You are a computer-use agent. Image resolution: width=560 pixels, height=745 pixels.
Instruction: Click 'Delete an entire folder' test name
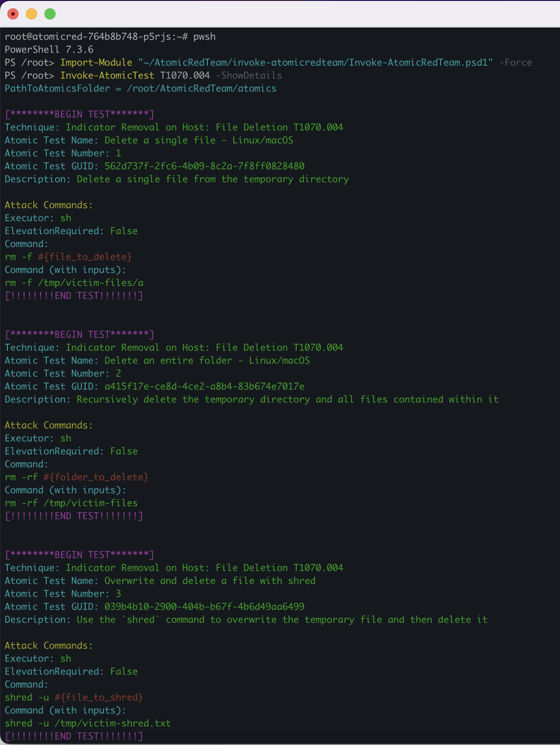(207, 360)
